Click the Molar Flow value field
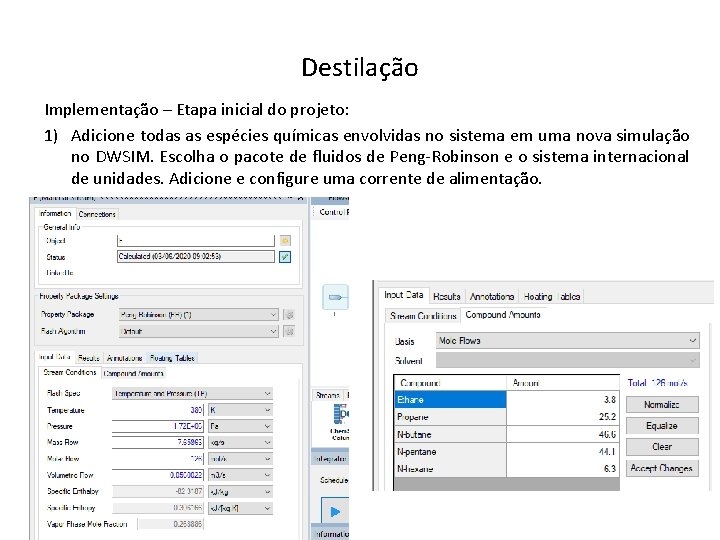Viewport: 720px width, 540px height. pyautogui.click(x=158, y=459)
